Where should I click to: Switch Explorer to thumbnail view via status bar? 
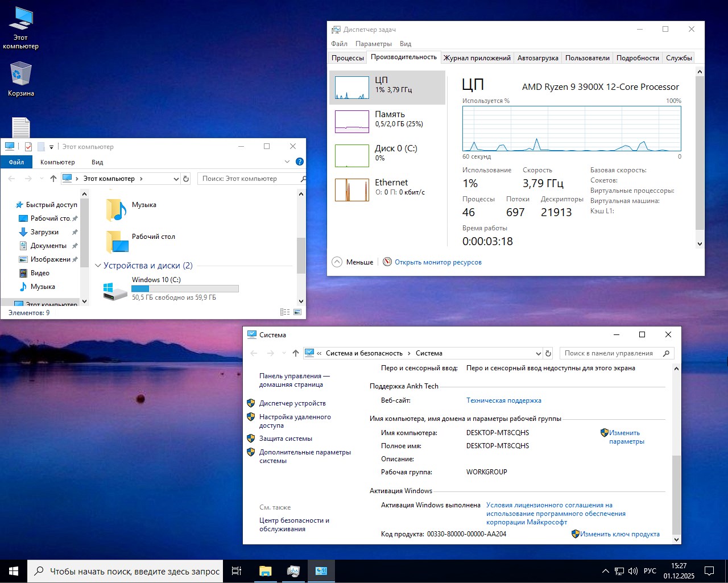point(297,312)
